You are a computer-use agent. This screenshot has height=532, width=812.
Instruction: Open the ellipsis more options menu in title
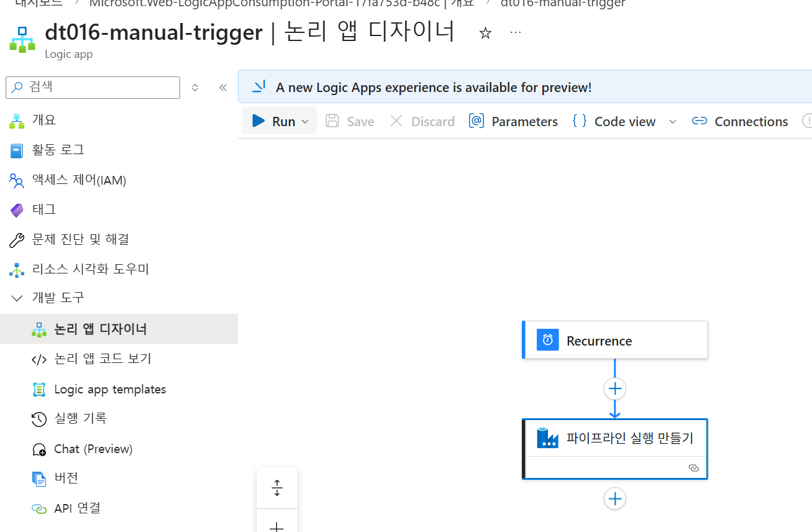coord(516,32)
